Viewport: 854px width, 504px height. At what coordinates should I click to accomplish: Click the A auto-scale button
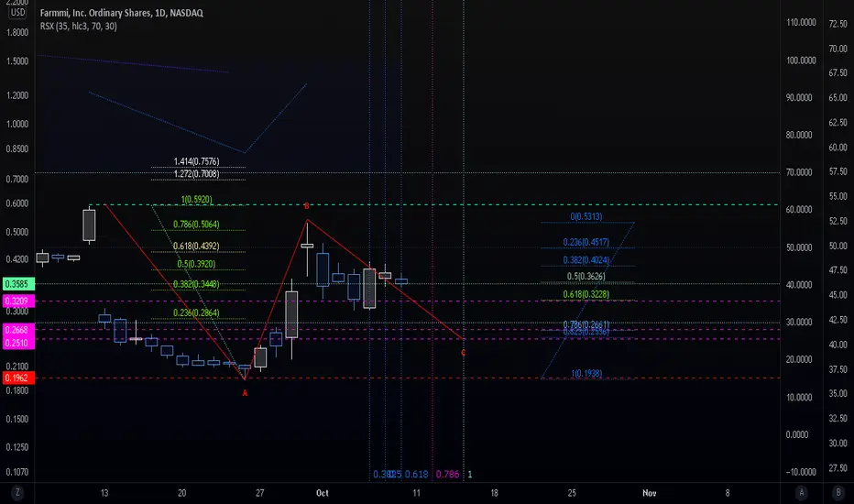801,493
